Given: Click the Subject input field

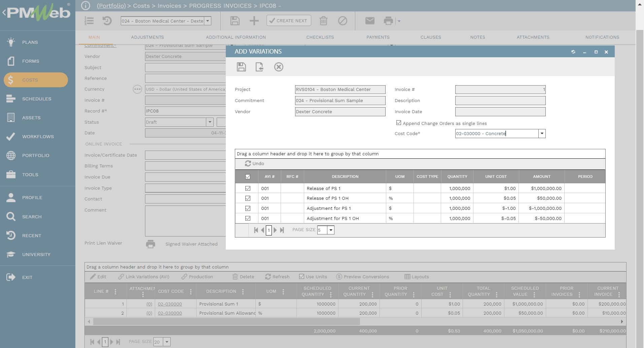Looking at the screenshot, I should (186, 67).
